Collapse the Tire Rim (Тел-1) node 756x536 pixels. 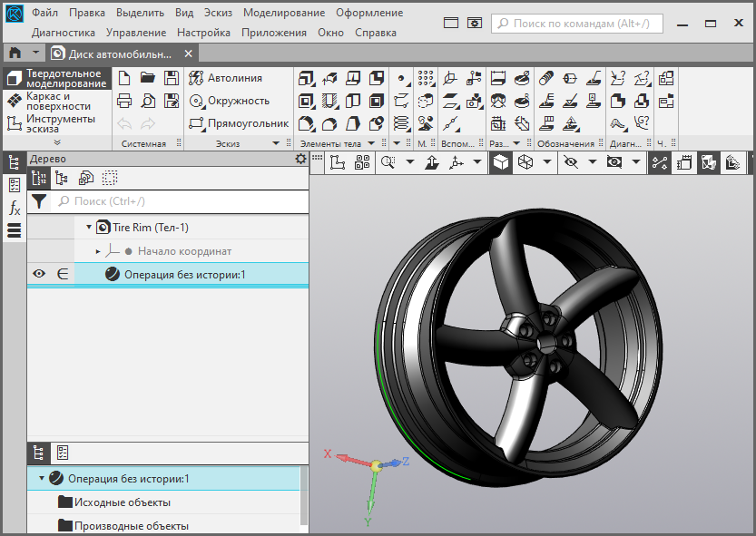click(x=89, y=228)
